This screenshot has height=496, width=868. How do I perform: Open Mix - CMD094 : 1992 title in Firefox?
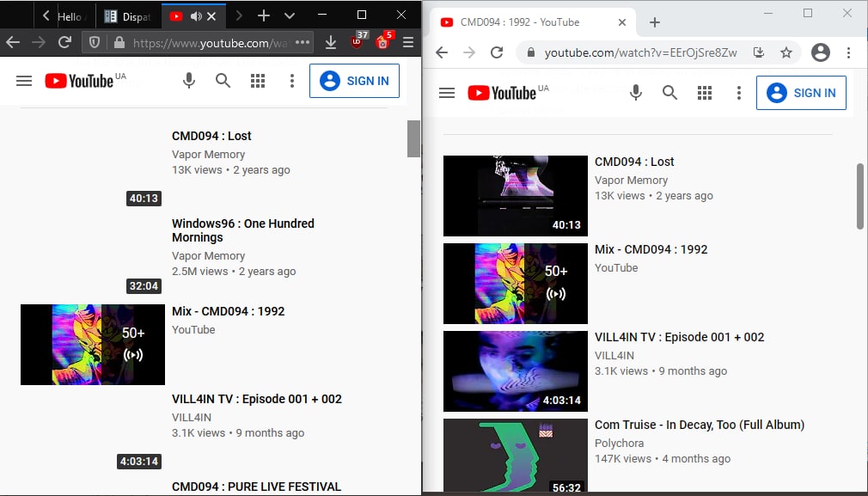coord(228,311)
